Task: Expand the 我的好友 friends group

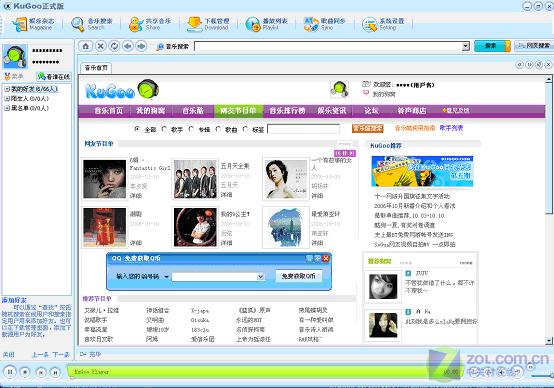Action: click(x=7, y=89)
